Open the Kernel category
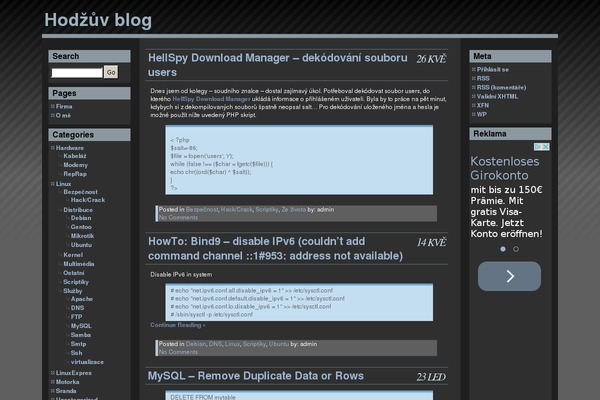The image size is (600, 400). pos(73,255)
